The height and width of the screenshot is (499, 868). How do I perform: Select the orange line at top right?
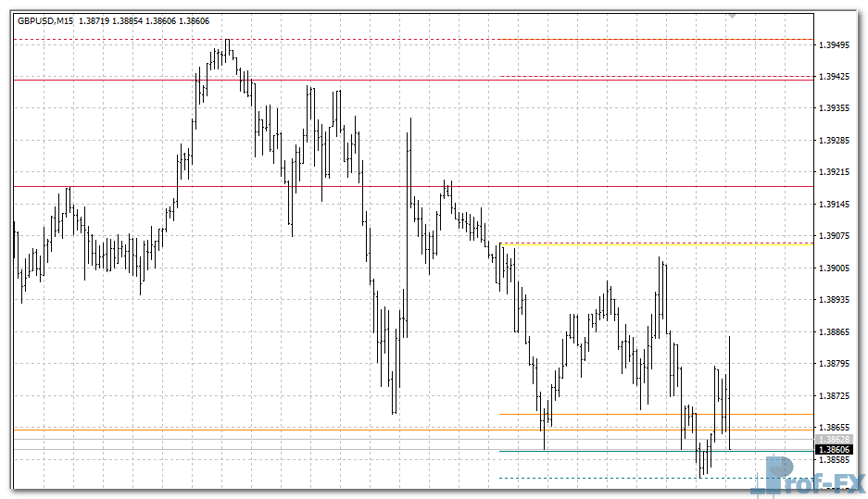tap(648, 40)
